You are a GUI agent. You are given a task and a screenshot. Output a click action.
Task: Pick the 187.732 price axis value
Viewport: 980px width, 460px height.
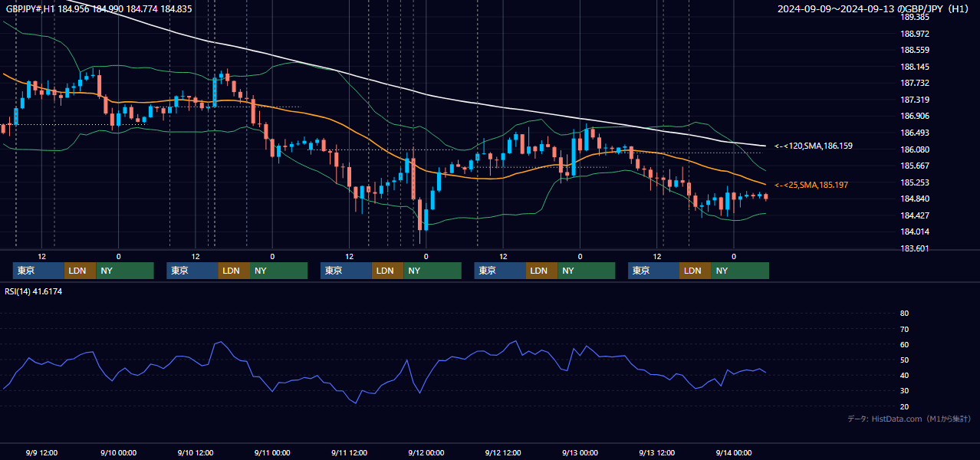(x=914, y=83)
